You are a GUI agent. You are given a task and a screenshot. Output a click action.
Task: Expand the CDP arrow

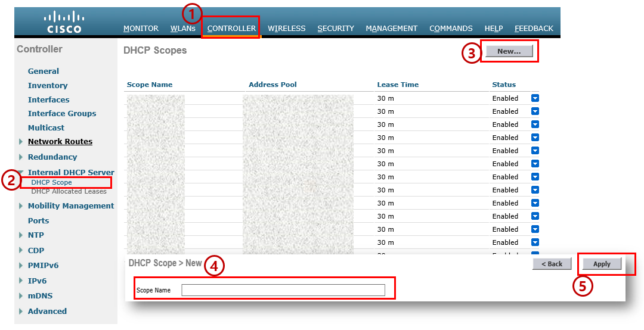coord(20,250)
